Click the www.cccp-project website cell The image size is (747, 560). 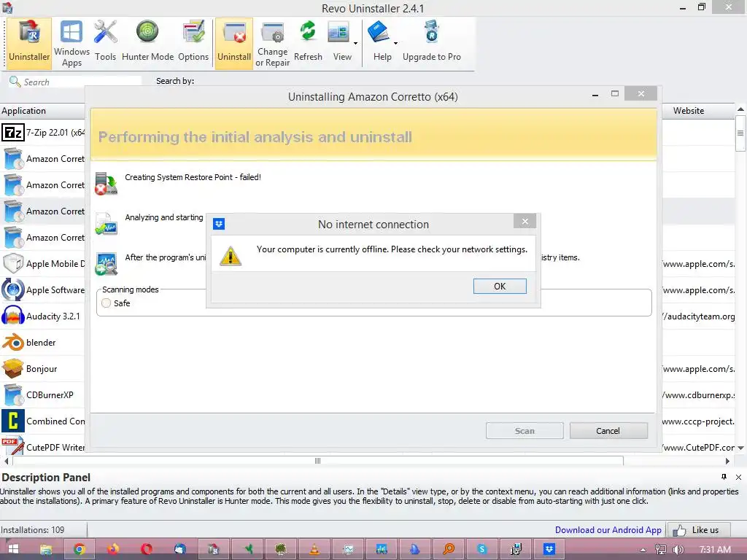698,421
